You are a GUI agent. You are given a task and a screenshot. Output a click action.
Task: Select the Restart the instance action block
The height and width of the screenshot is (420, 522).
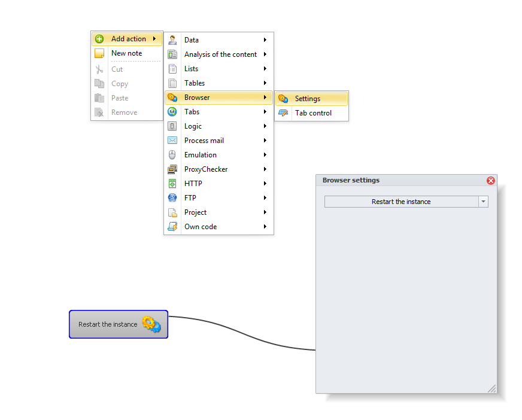point(119,324)
